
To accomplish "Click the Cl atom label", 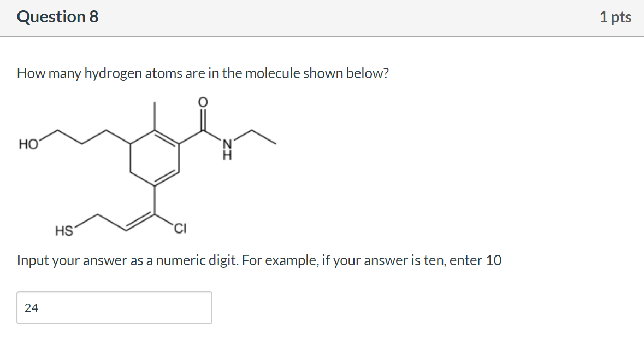I will click(x=180, y=229).
